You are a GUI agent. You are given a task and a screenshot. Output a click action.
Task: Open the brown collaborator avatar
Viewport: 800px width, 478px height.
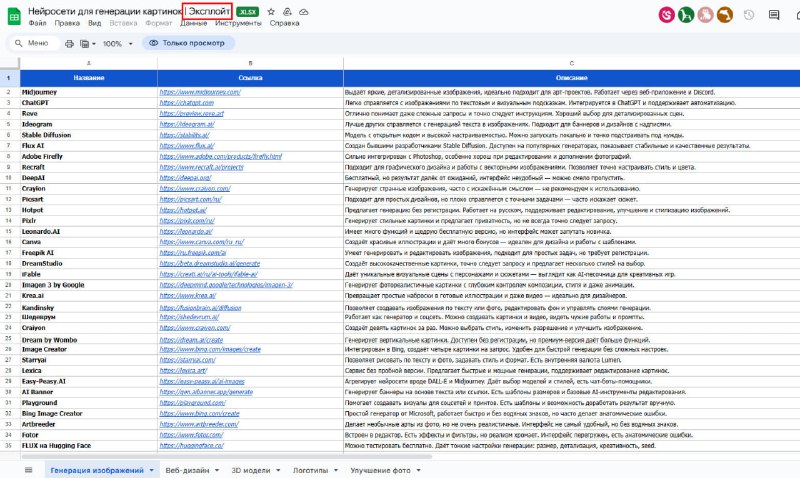(x=724, y=15)
